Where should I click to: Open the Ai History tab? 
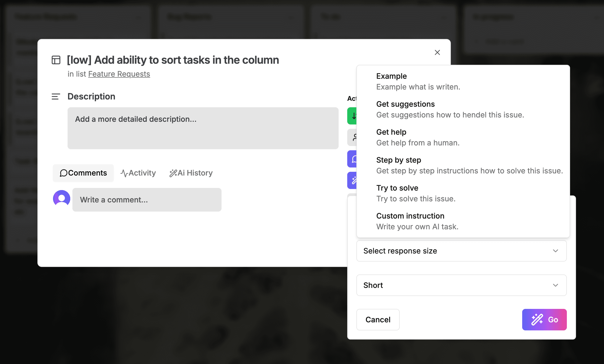click(191, 173)
